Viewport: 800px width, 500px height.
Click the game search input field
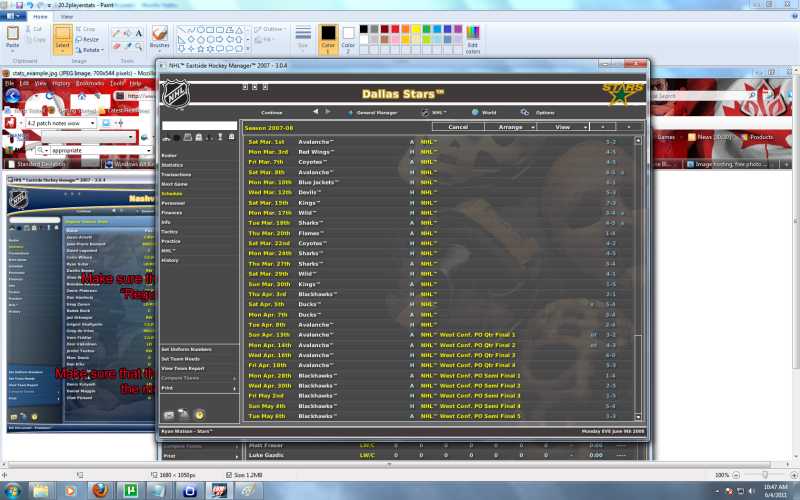[199, 126]
